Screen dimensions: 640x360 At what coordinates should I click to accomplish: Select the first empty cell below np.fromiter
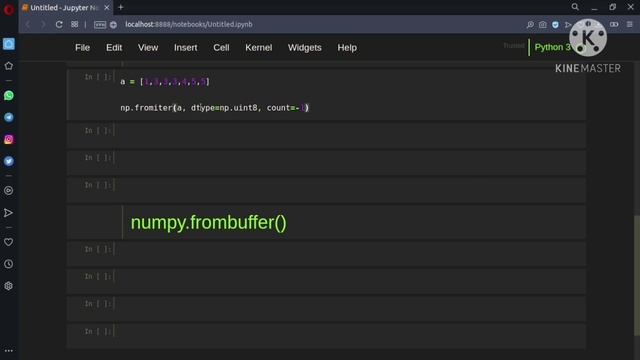pyautogui.click(x=326, y=136)
